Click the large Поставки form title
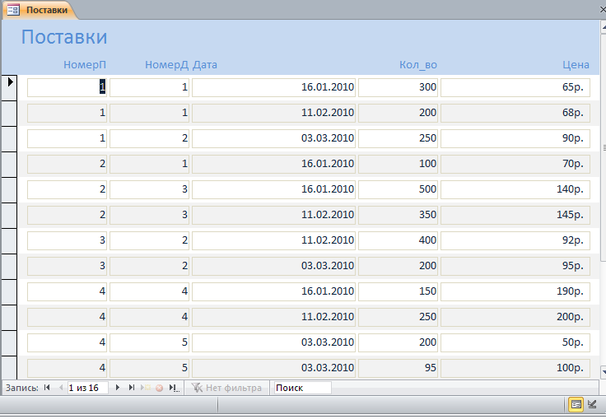The height and width of the screenshot is (419, 606). tap(64, 37)
